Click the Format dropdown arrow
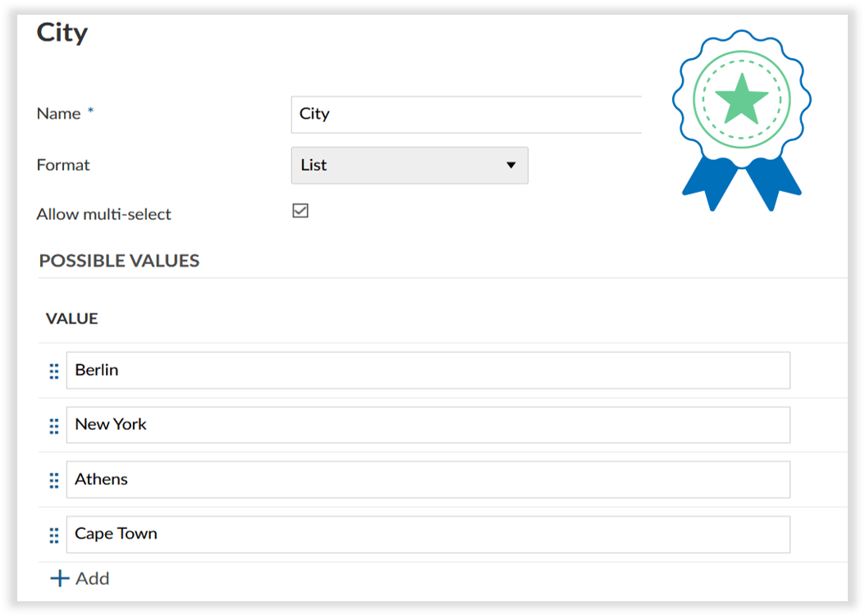The height and width of the screenshot is (616, 865). [x=513, y=165]
